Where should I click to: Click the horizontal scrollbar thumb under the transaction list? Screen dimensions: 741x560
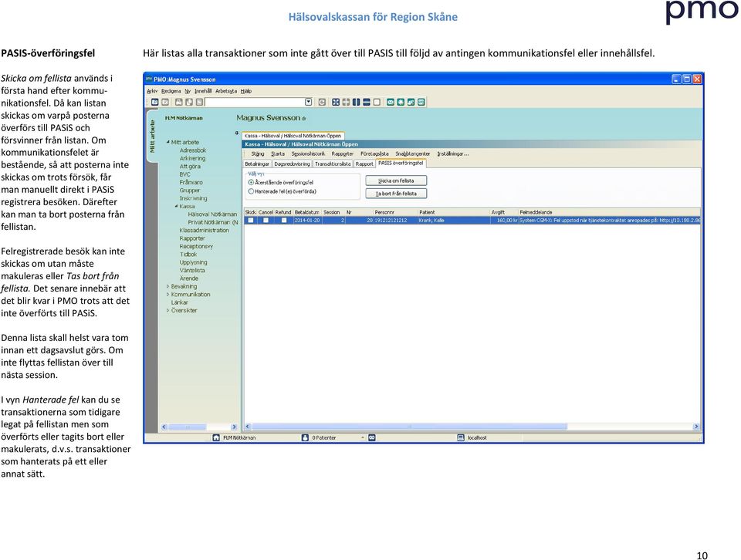(409, 427)
